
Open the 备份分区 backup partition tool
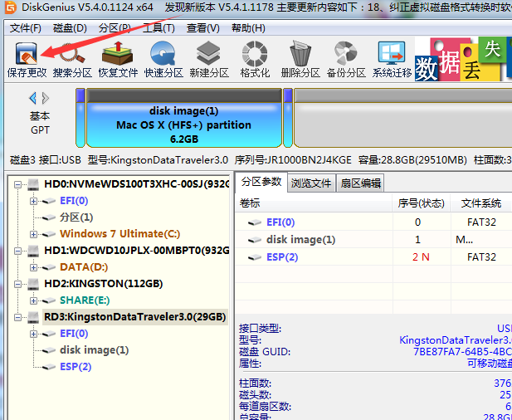[346, 60]
